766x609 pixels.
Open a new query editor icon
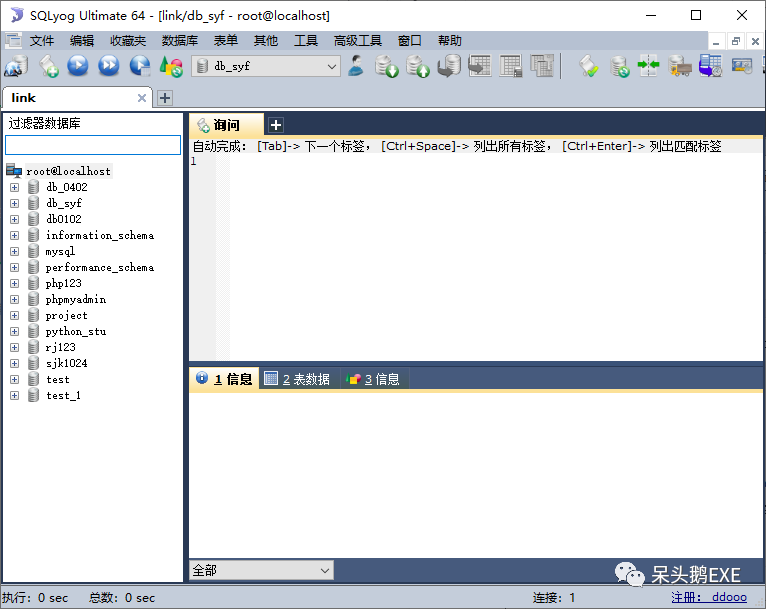[48, 66]
